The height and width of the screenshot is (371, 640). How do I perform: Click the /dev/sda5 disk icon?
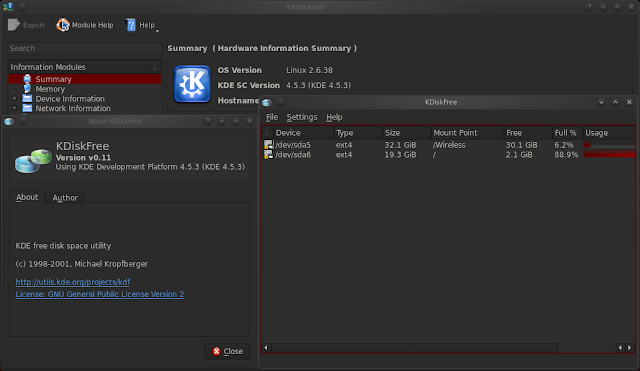coord(268,144)
